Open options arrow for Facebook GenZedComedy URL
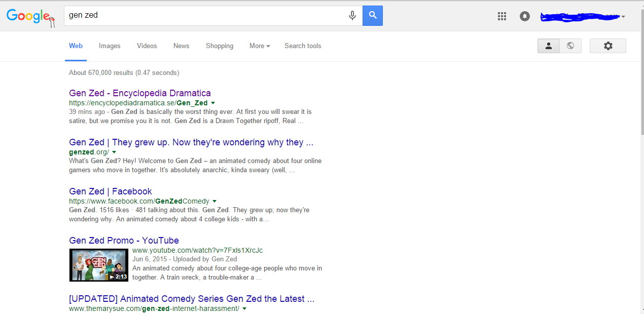The image size is (644, 314). [214, 202]
